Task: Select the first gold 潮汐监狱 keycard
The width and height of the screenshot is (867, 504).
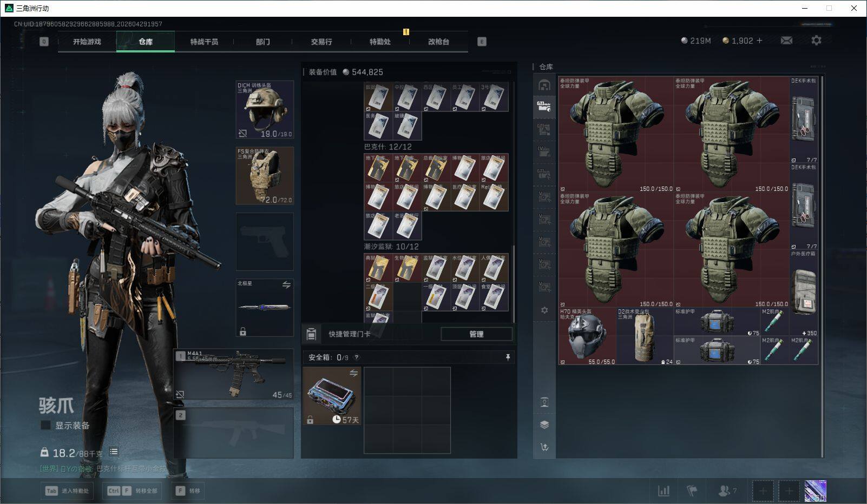Action: coord(378,268)
